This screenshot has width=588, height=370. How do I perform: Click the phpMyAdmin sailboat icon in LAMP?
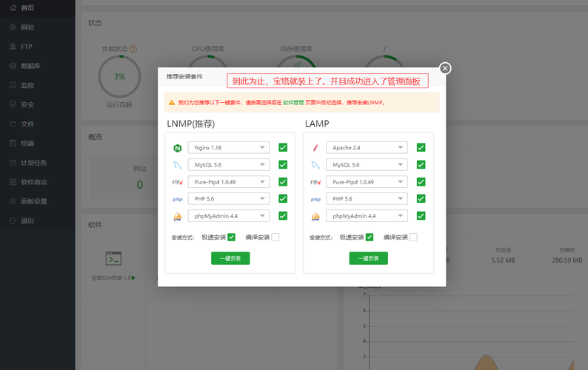[315, 216]
